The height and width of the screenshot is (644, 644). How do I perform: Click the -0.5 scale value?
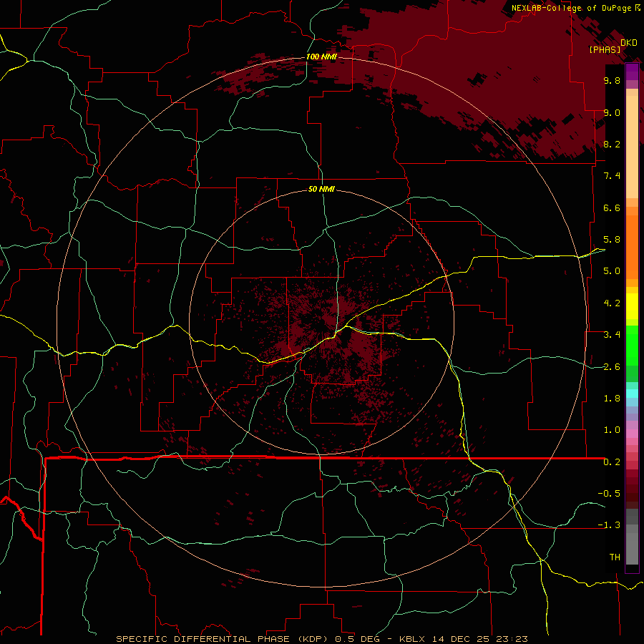609,494
